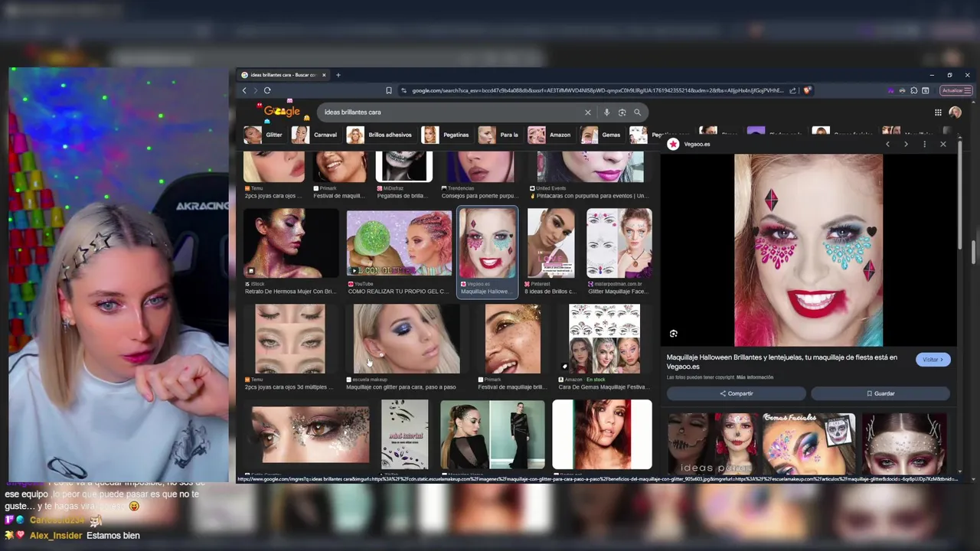The height and width of the screenshot is (551, 980).
Task: Select the Gemas filter chip
Action: (x=601, y=135)
